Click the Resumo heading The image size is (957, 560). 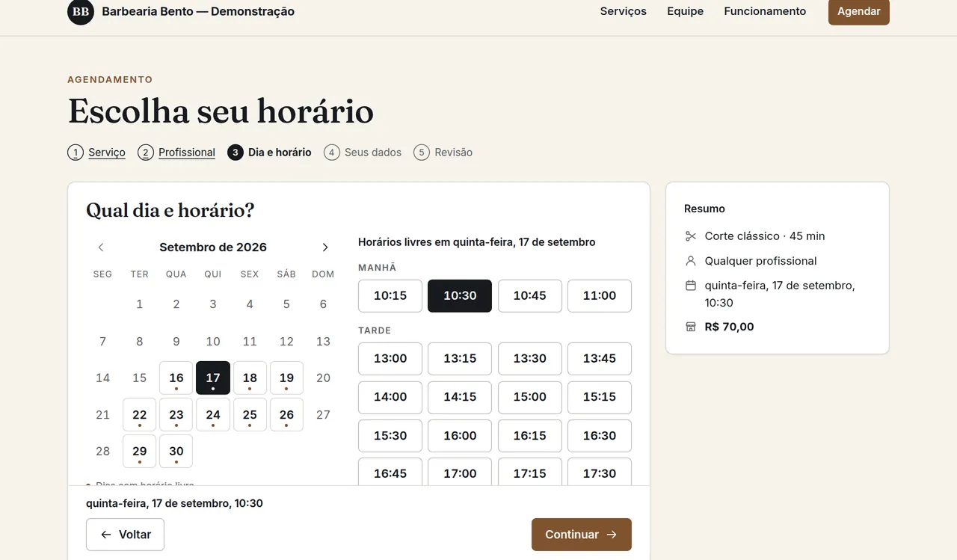click(x=704, y=209)
